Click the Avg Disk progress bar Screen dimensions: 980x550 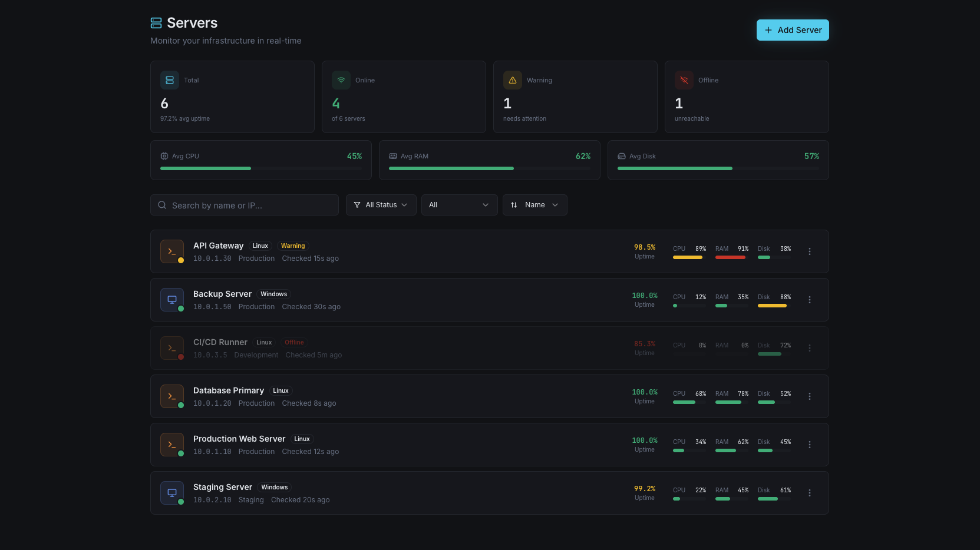pyautogui.click(x=718, y=168)
